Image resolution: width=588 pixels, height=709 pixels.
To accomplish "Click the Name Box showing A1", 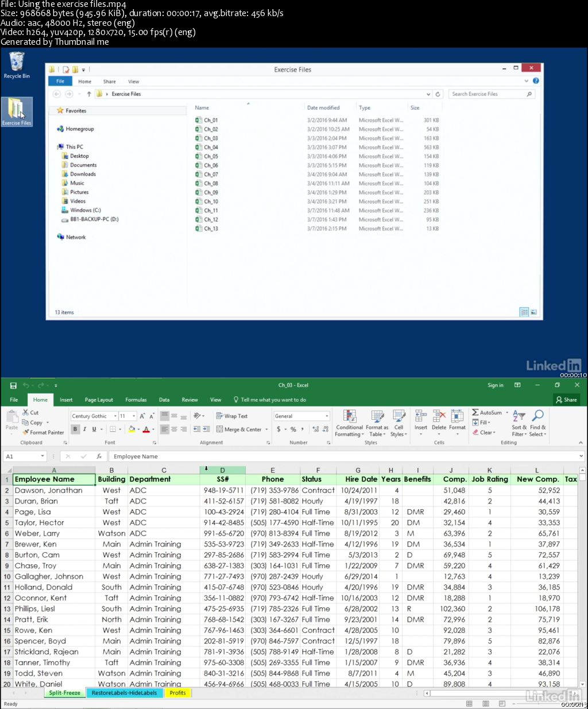I will [25, 456].
